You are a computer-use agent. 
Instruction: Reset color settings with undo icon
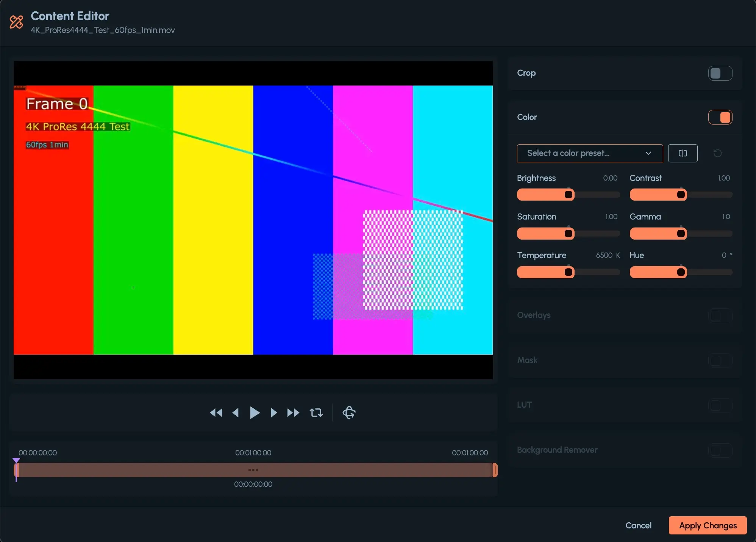point(717,153)
